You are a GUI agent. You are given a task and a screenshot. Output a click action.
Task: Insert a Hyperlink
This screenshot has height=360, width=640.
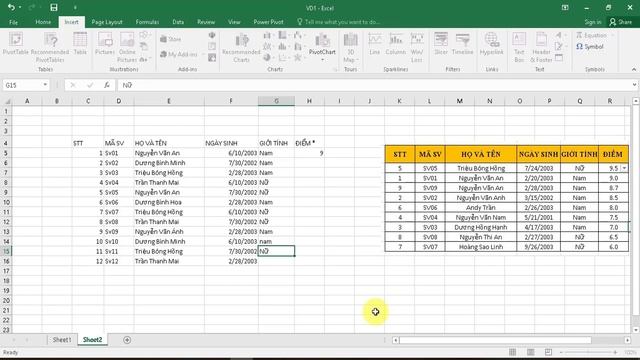(491, 44)
